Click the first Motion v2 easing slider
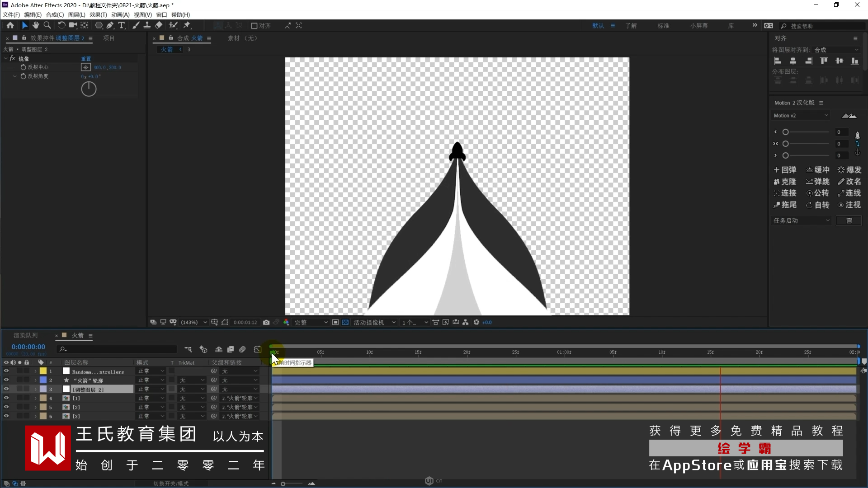This screenshot has width=868, height=488. pyautogui.click(x=807, y=132)
